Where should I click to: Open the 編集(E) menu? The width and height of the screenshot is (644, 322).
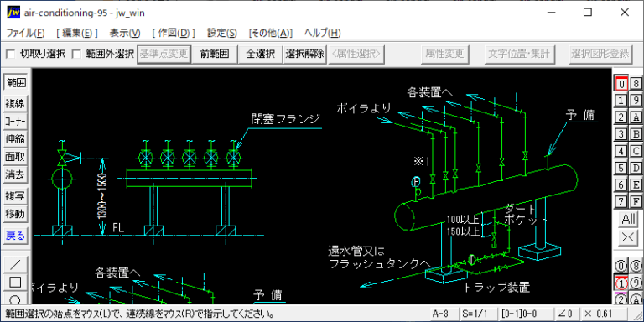[x=77, y=33]
